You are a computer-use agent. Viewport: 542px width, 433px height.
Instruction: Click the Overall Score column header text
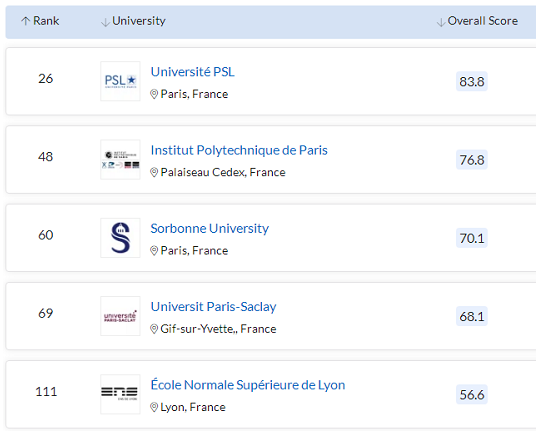click(483, 21)
